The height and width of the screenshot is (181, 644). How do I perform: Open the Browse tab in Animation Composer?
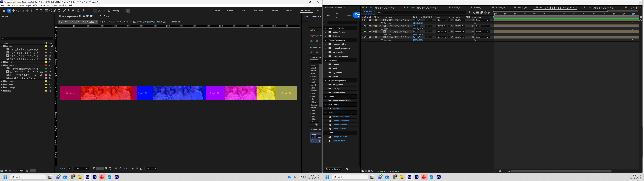click(x=328, y=15)
